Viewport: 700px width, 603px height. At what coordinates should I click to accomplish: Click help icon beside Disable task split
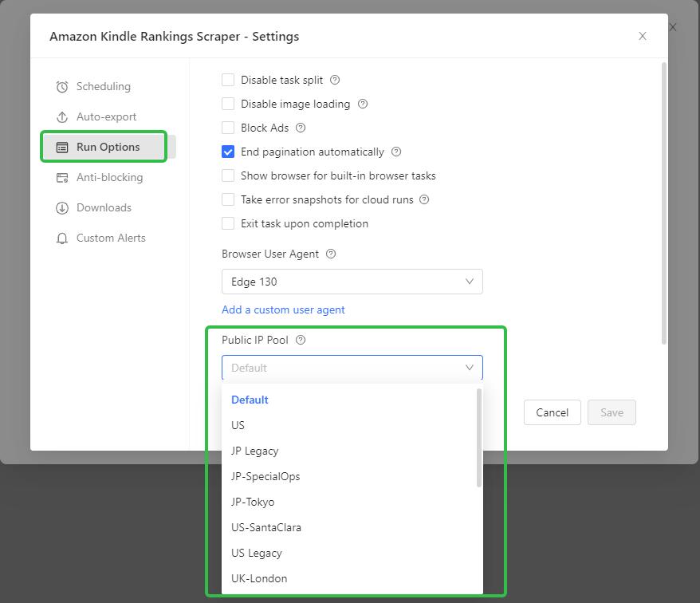335,80
